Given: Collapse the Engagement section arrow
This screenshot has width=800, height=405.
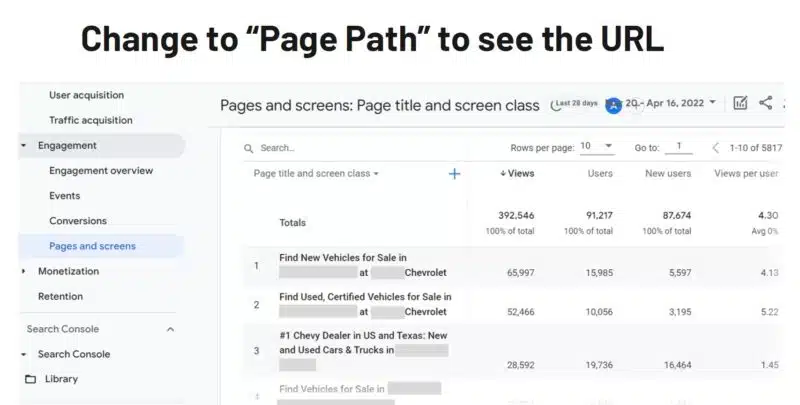Looking at the screenshot, I should (x=23, y=146).
